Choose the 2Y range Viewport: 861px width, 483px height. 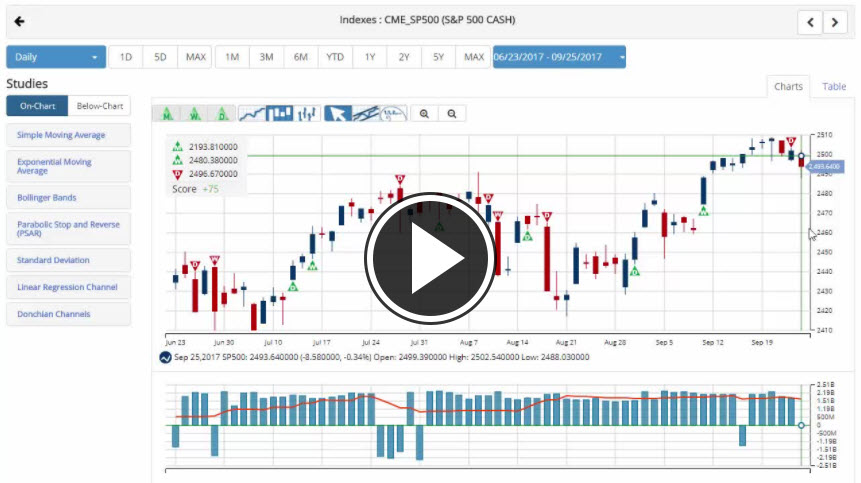point(404,57)
